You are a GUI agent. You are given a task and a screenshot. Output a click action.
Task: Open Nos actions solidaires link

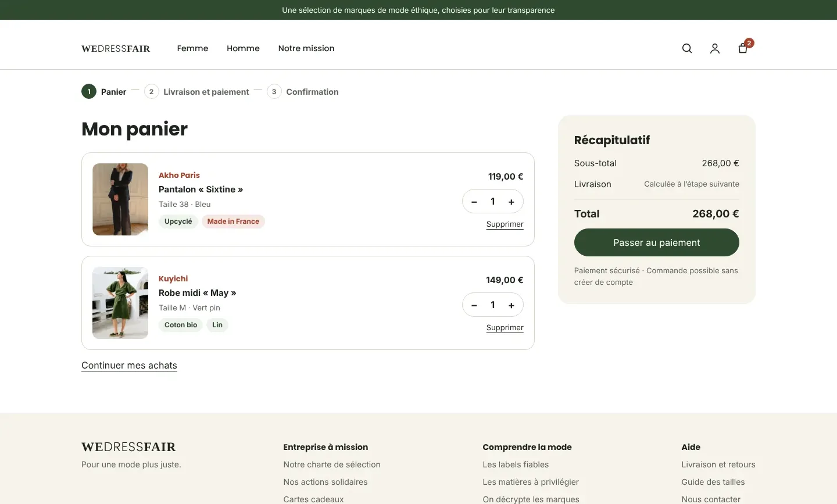(325, 482)
